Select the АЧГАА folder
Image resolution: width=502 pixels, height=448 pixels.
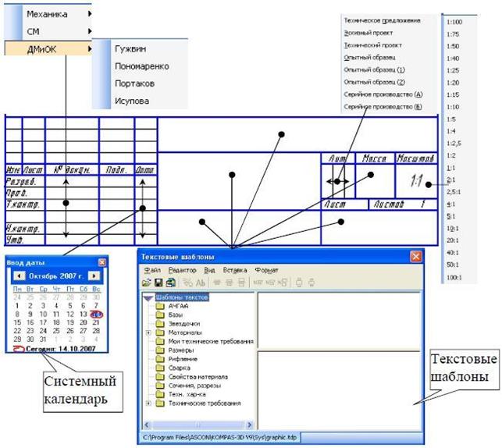click(x=178, y=306)
